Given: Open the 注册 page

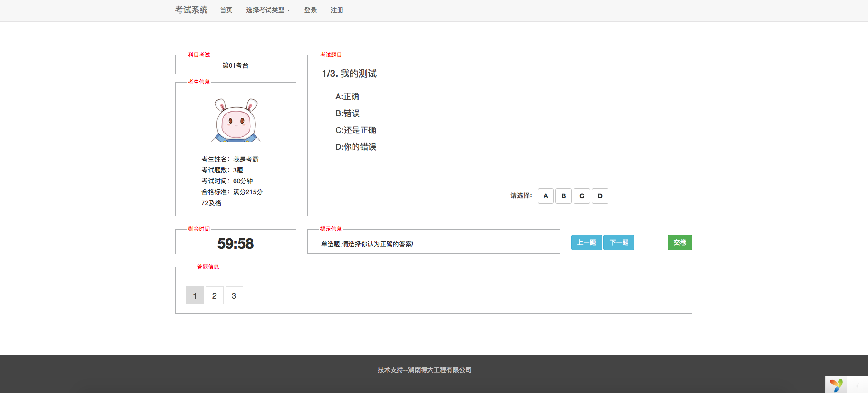Looking at the screenshot, I should click(x=337, y=10).
